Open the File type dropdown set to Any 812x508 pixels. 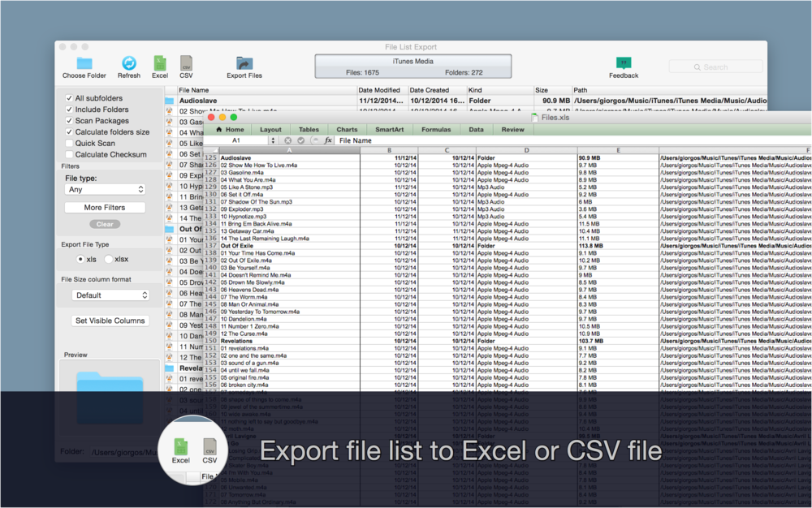coord(105,189)
